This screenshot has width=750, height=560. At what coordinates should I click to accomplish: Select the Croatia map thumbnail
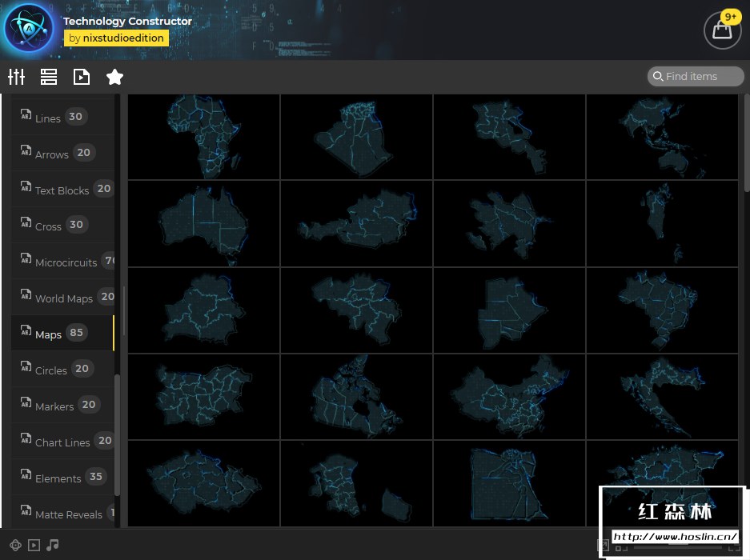(x=662, y=397)
